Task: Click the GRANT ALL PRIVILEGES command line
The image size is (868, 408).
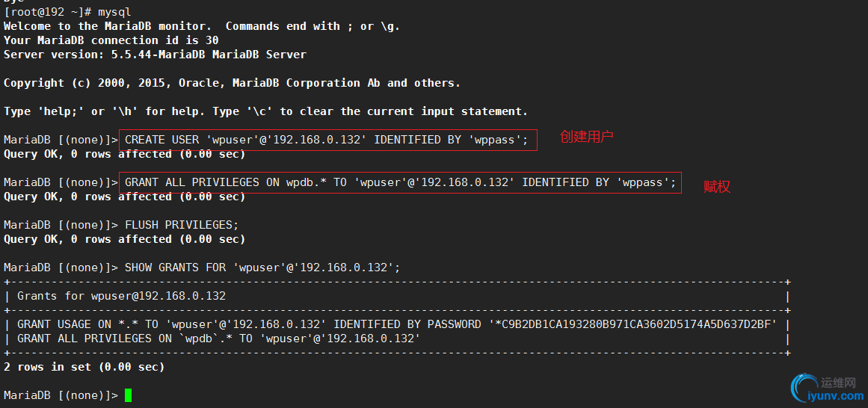Action: click(x=400, y=182)
